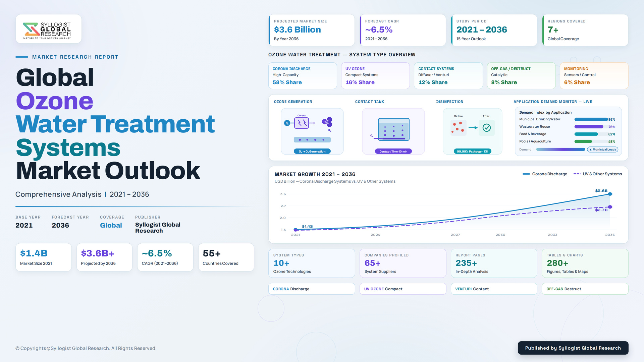This screenshot has height=362, width=644.
Task: Click the O2 inlet circle icon
Action: tap(287, 123)
